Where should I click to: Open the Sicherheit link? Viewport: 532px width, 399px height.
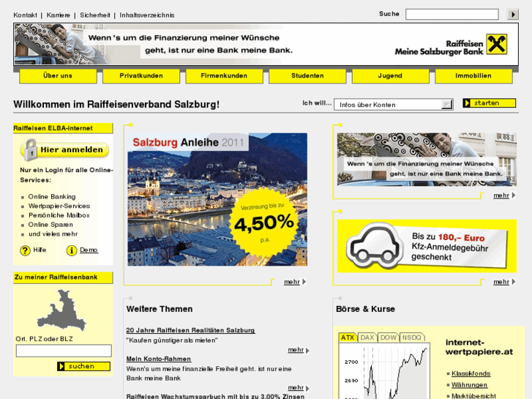[95, 15]
